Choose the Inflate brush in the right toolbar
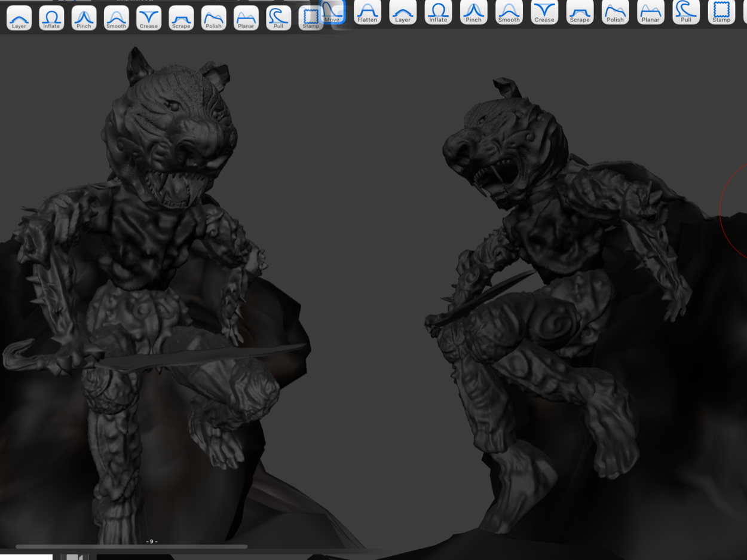This screenshot has height=560, width=747. [x=438, y=12]
